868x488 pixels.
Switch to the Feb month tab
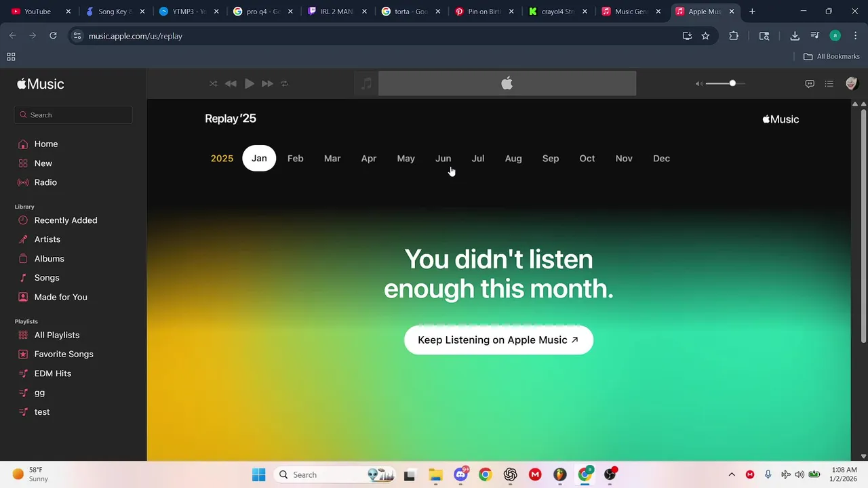point(295,158)
